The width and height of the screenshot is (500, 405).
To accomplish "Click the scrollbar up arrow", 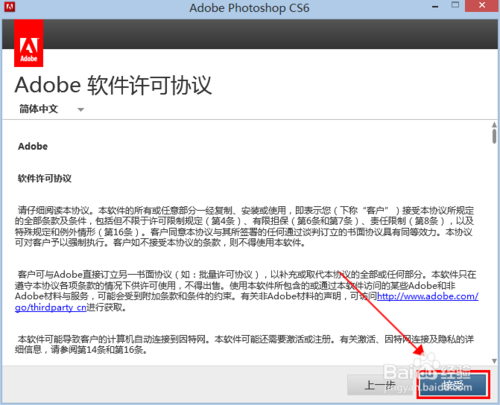I will point(494,125).
